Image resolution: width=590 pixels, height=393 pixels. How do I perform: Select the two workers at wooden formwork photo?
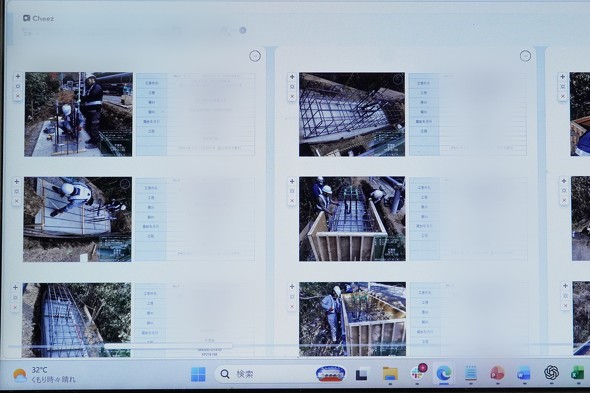click(352, 219)
